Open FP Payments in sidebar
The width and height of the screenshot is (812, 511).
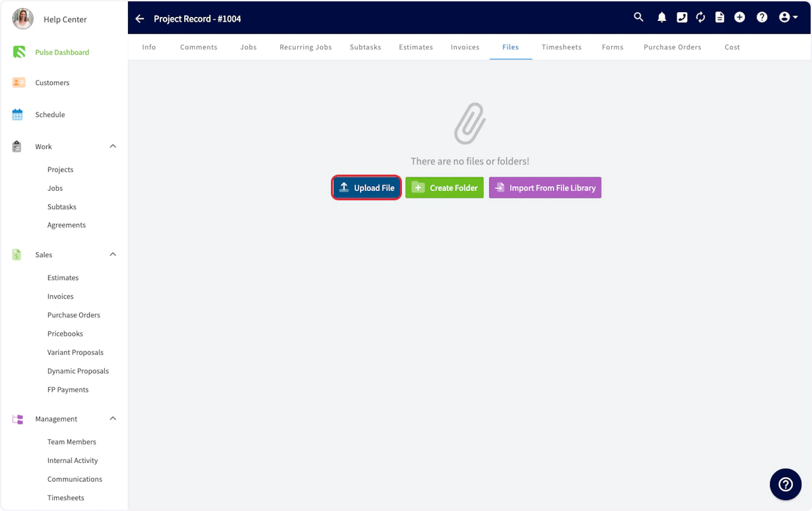point(68,389)
